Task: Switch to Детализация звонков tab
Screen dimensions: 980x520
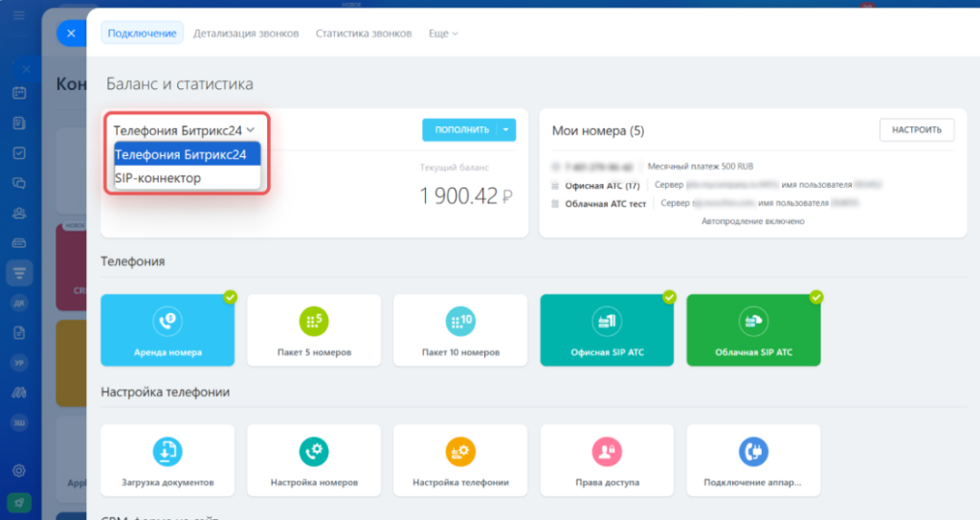Action: pos(248,34)
